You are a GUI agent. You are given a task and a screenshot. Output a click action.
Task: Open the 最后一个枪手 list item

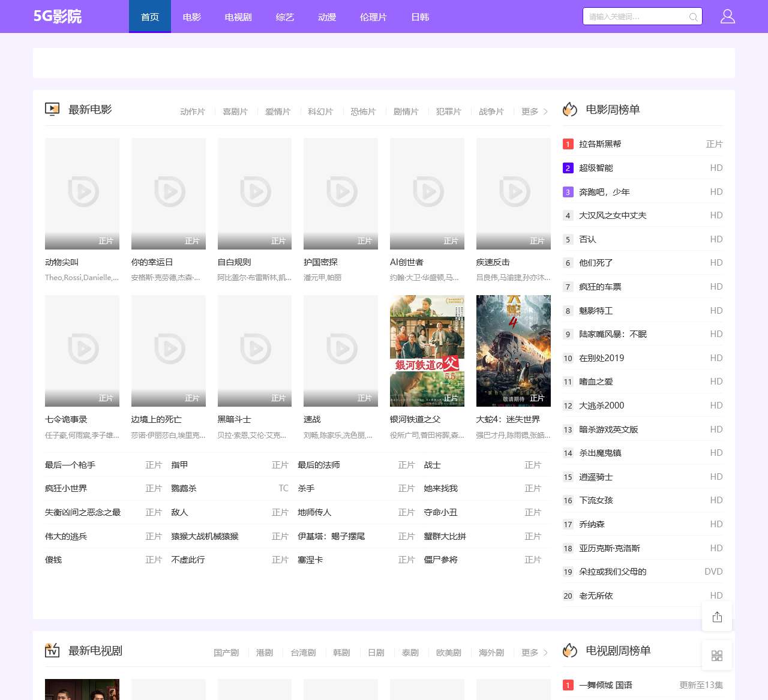70,465
